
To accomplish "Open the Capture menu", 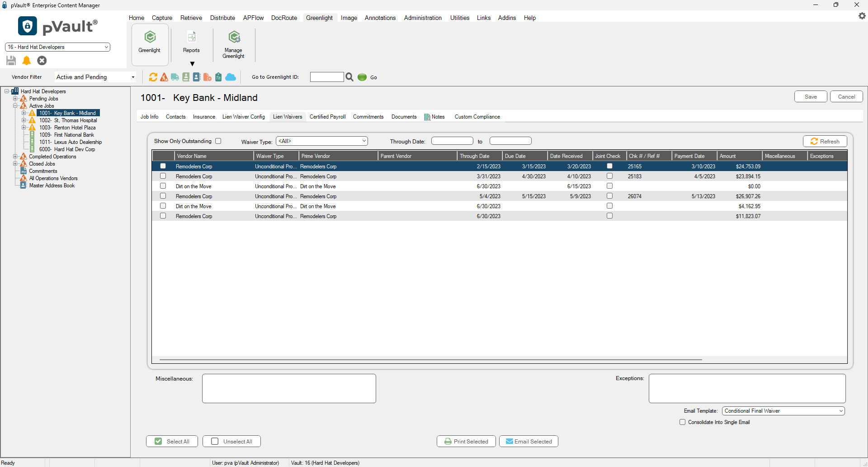I will tap(162, 18).
